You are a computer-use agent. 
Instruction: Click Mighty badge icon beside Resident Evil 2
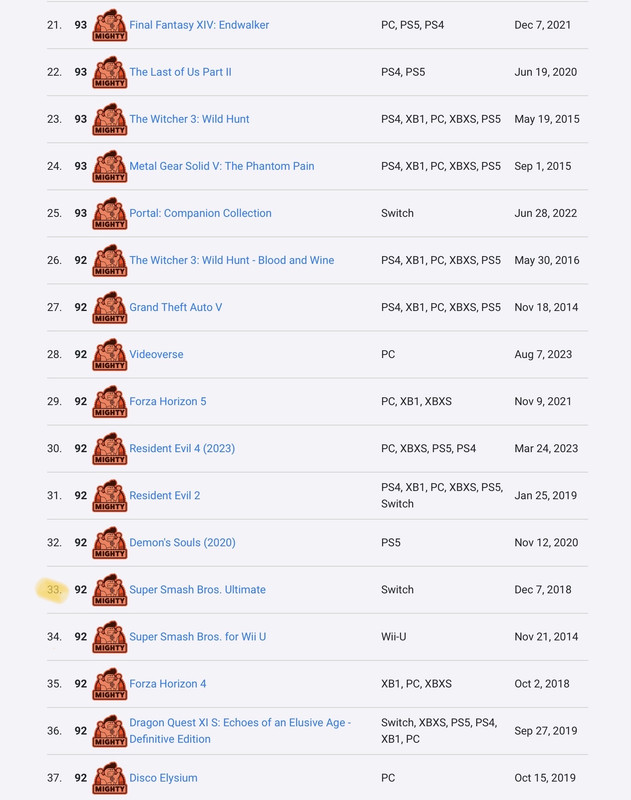click(110, 495)
